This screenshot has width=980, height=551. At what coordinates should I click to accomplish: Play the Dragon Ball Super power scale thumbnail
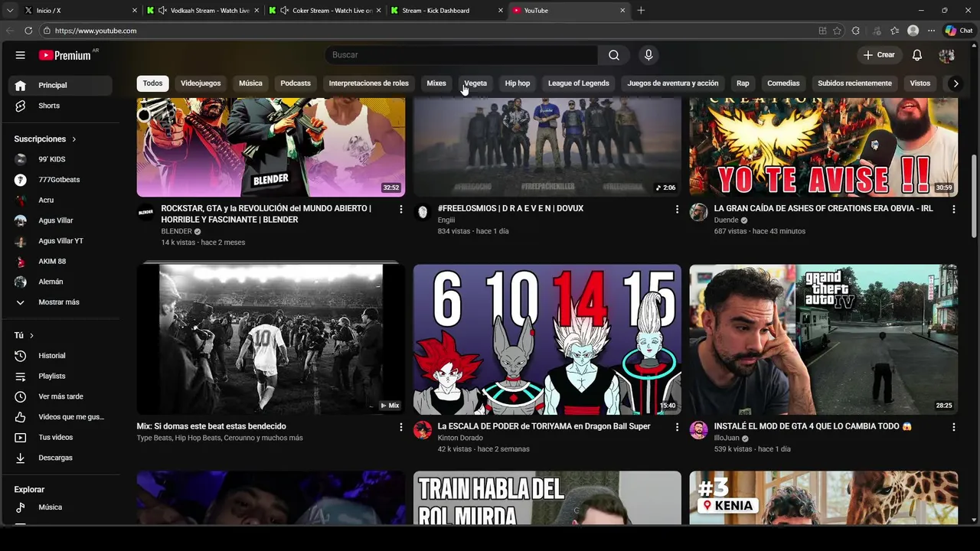pos(547,339)
